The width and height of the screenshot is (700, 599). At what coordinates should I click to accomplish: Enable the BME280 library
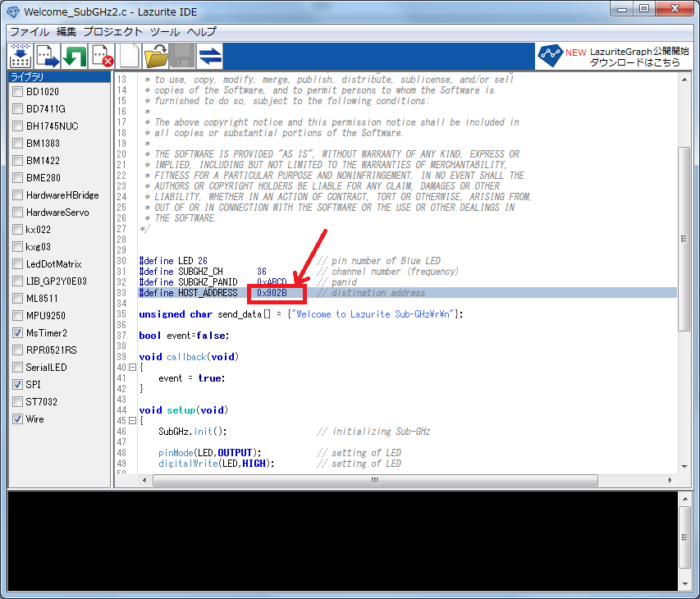(x=17, y=178)
